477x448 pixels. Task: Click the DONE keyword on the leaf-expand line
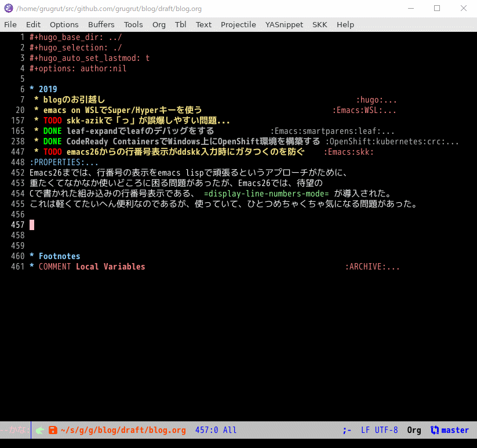coord(52,131)
